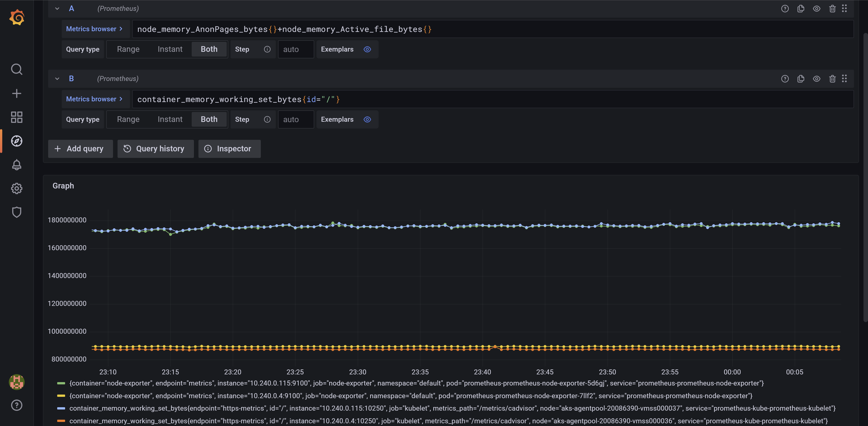
Task: Open the Server Admin shield icon
Action: 17,212
